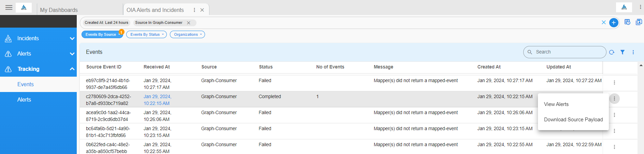
Task: Open the hamburger navigation menu
Action: click(x=9, y=7)
